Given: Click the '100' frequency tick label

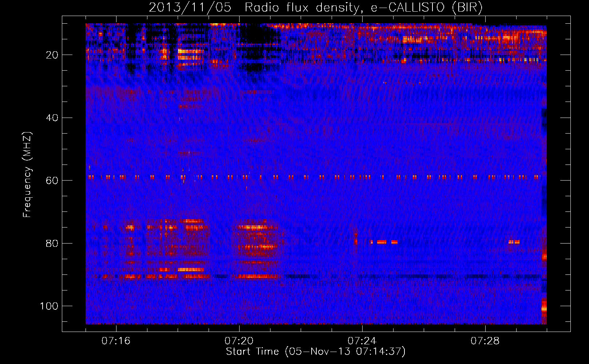Looking at the screenshot, I should [x=49, y=306].
